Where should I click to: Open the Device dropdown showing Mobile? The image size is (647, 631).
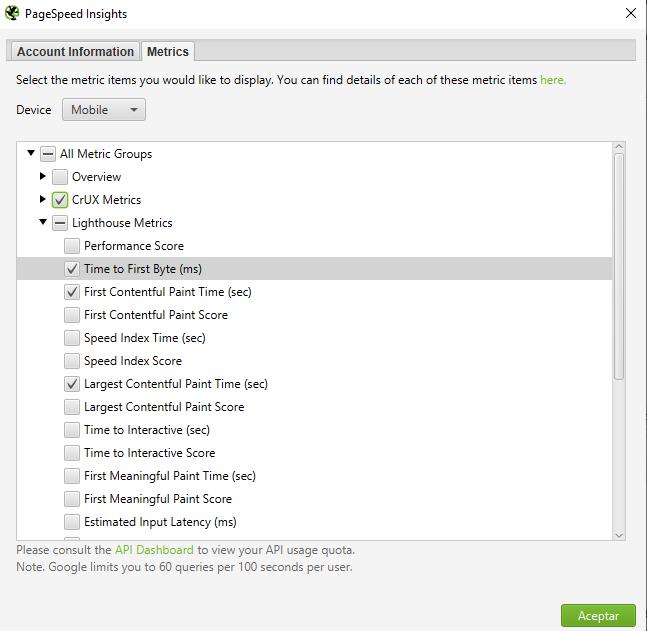coord(104,110)
